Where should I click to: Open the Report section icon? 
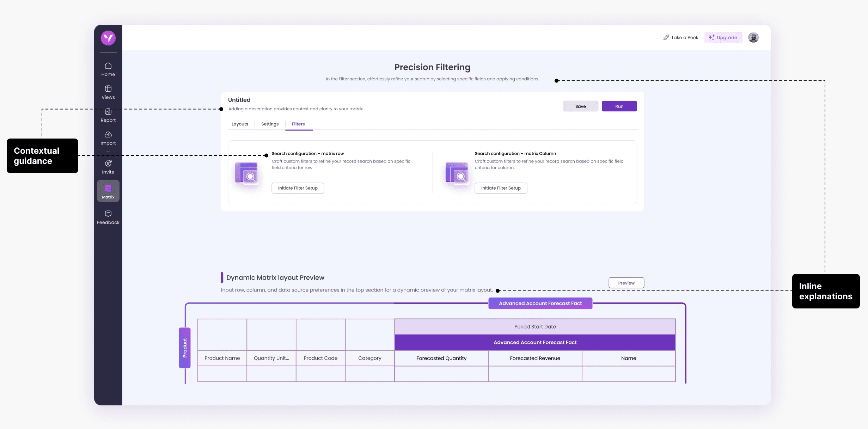click(108, 112)
